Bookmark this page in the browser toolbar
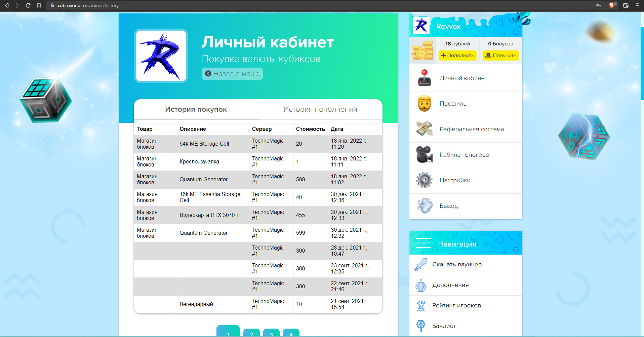644x337 pixels. [x=39, y=5]
